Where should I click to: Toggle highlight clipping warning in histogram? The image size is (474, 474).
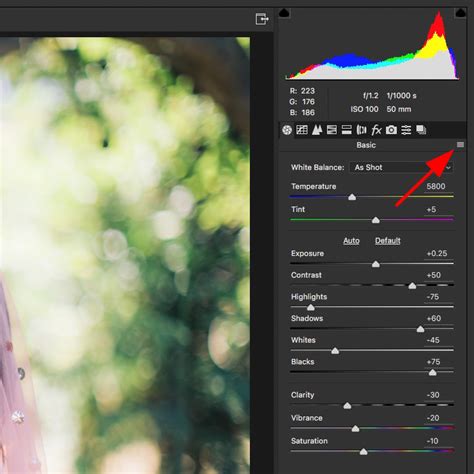pos(460,13)
